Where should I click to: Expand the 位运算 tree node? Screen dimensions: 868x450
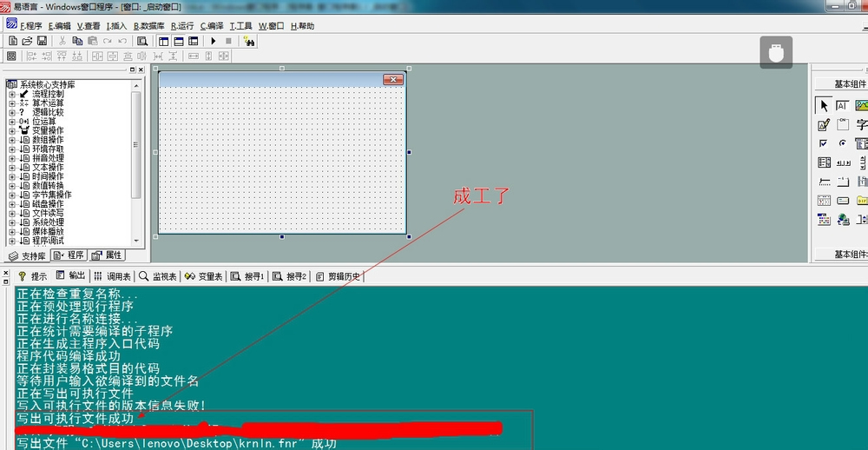coord(12,122)
